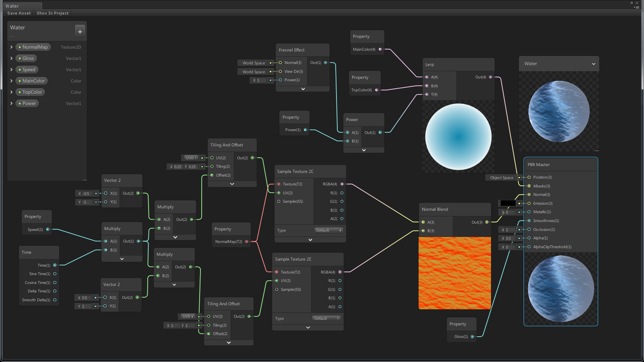Click lower Sample Texture RGBA(4) output port
Viewport: 644px width, 362px height.
pos(340,272)
